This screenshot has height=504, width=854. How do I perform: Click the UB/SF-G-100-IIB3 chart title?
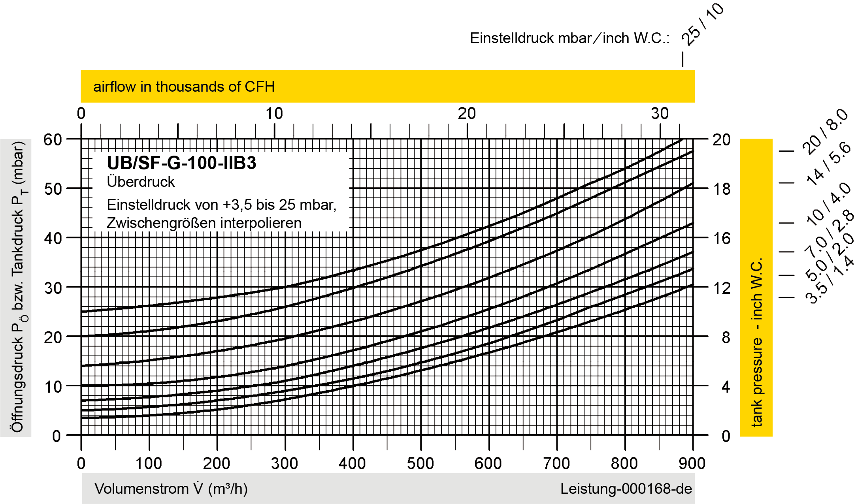(181, 163)
